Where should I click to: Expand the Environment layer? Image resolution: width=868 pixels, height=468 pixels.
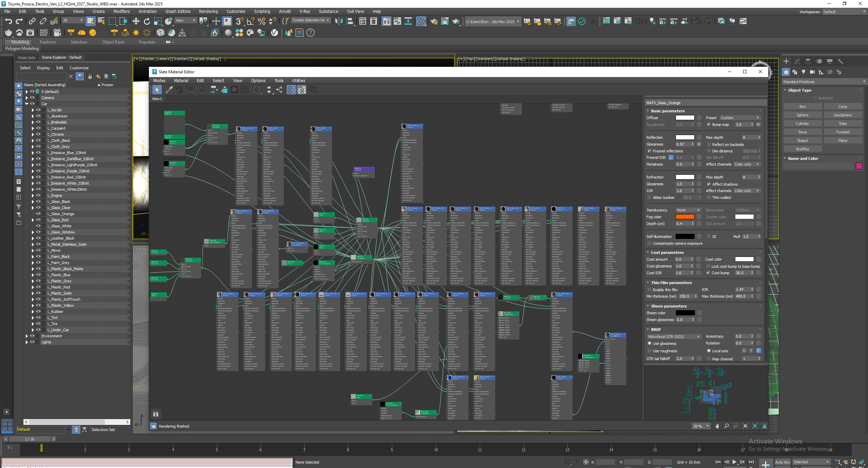point(26,336)
